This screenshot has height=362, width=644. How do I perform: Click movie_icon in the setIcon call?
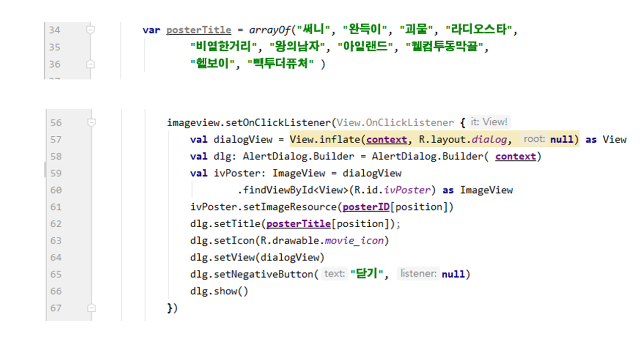pos(354,240)
